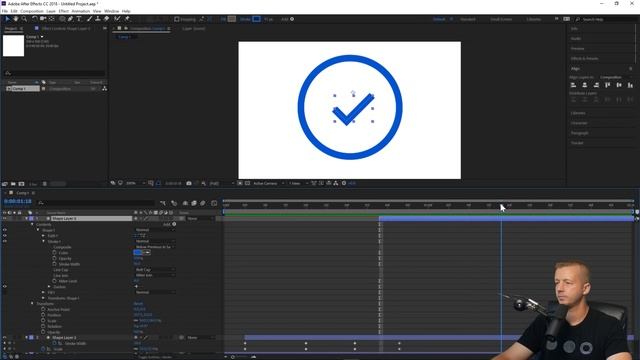The height and width of the screenshot is (360, 640).
Task: Collapse the Shape Layer 3 twirl arrow
Action: pyautogui.click(x=27, y=219)
